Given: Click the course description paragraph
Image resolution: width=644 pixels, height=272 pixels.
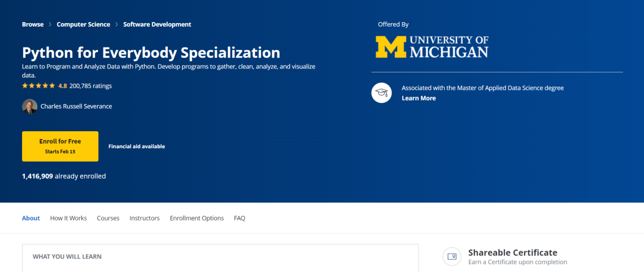Looking at the screenshot, I should [169, 71].
